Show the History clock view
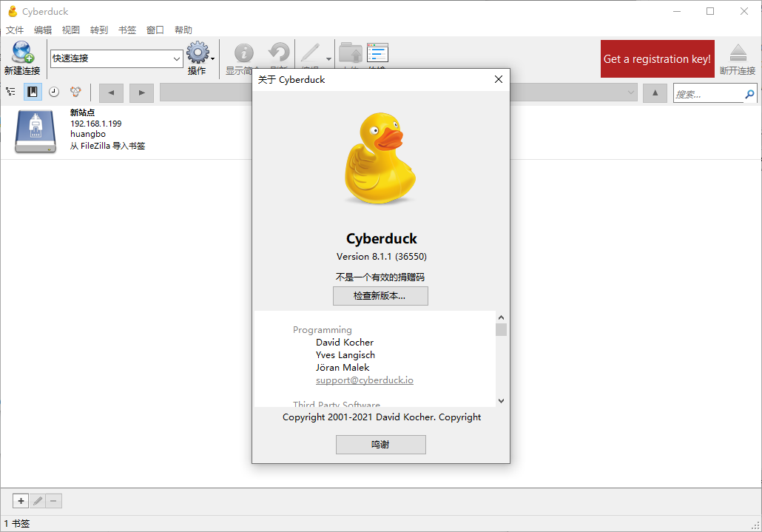Screen dimensions: 762x532 click(54, 92)
